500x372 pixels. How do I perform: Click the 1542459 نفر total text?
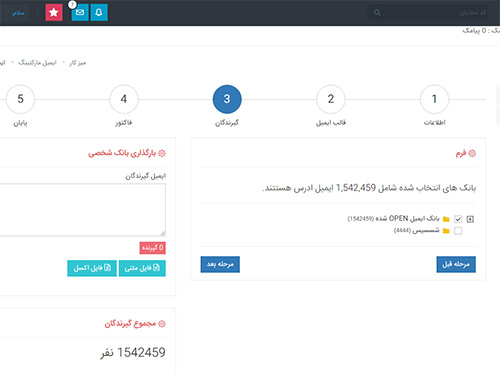[133, 353]
